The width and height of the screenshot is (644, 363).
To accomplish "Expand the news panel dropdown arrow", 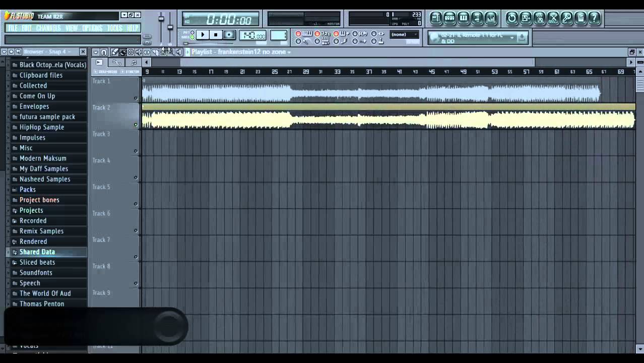I will click(x=512, y=37).
